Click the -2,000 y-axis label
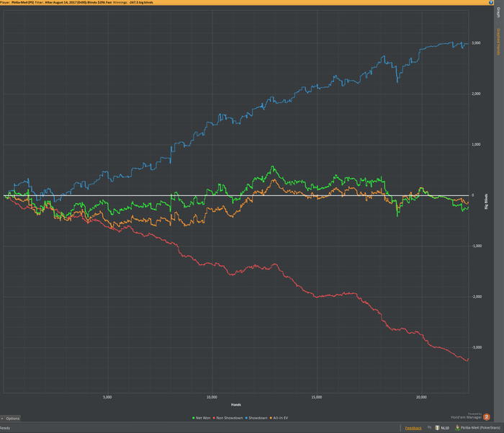Screen dimensions: 504x433 click(476, 297)
